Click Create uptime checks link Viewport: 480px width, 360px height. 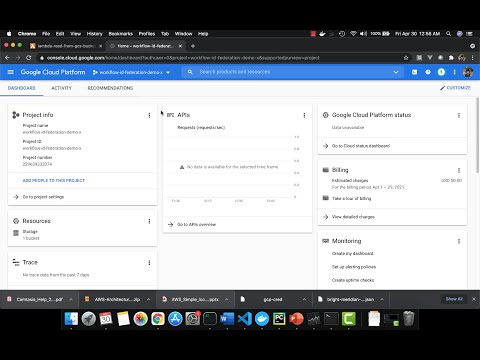click(353, 280)
